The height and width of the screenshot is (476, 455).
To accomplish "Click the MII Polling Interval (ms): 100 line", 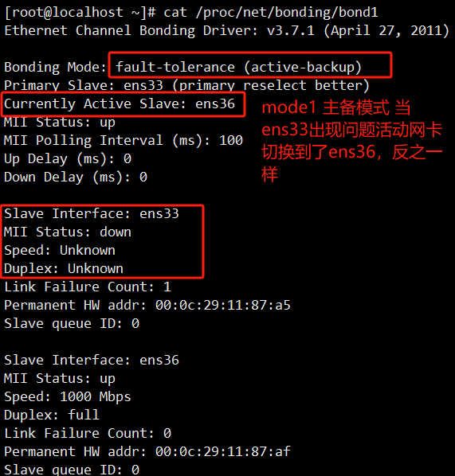I will [x=124, y=141].
